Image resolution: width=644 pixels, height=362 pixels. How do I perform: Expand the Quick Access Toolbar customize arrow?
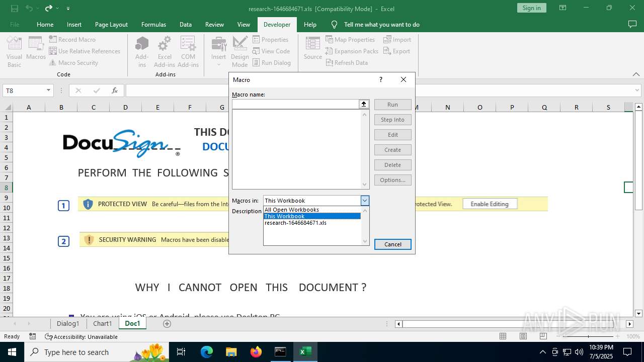68,8
